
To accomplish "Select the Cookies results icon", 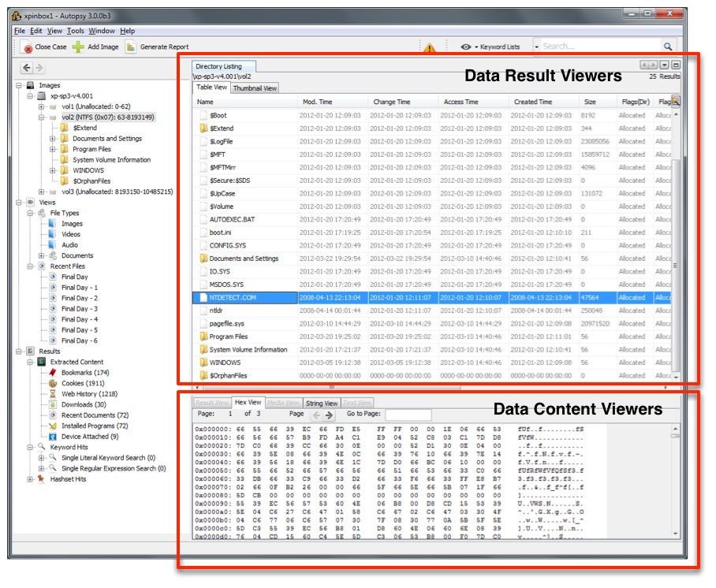I will click(52, 383).
